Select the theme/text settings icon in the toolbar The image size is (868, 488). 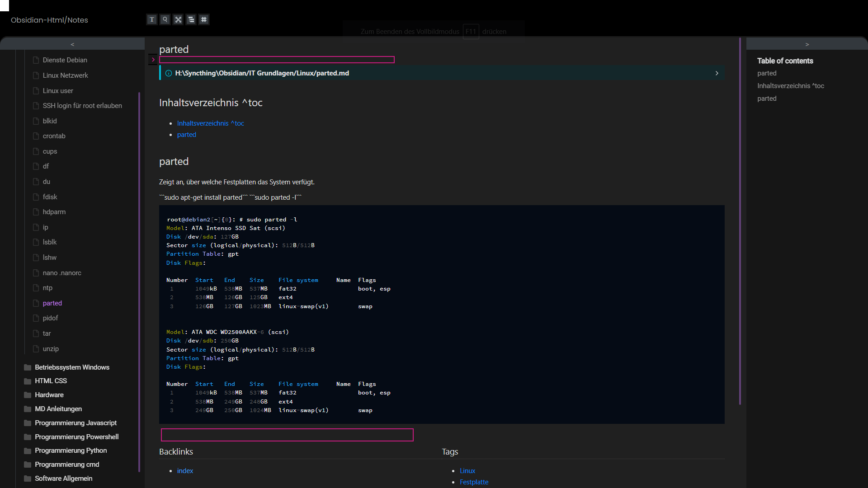point(152,19)
